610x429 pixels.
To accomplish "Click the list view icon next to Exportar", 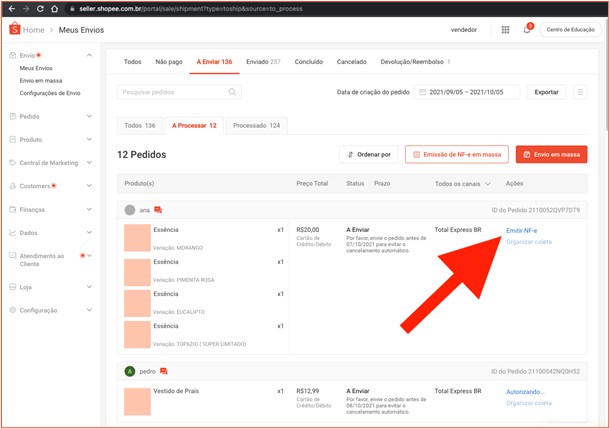I will tap(580, 92).
